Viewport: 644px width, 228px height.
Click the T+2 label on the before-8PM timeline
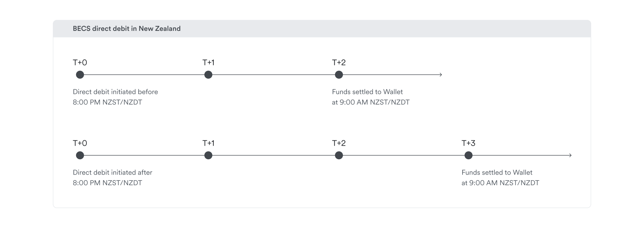[339, 62]
